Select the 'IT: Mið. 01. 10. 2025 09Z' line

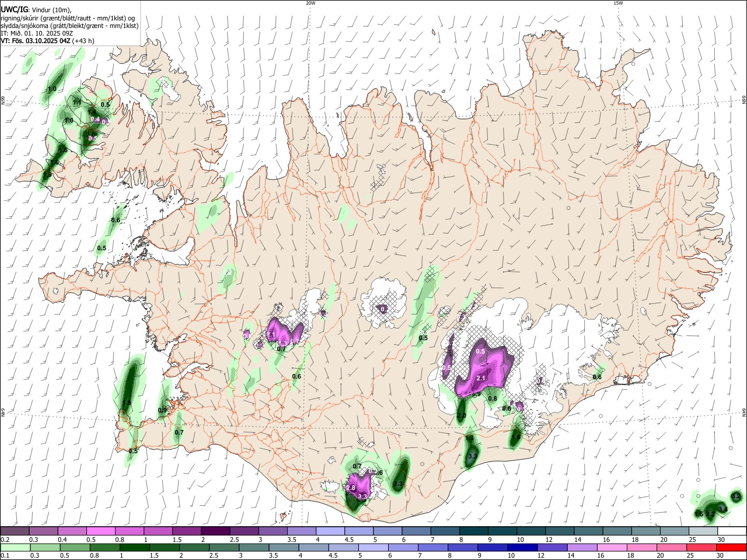(37, 33)
